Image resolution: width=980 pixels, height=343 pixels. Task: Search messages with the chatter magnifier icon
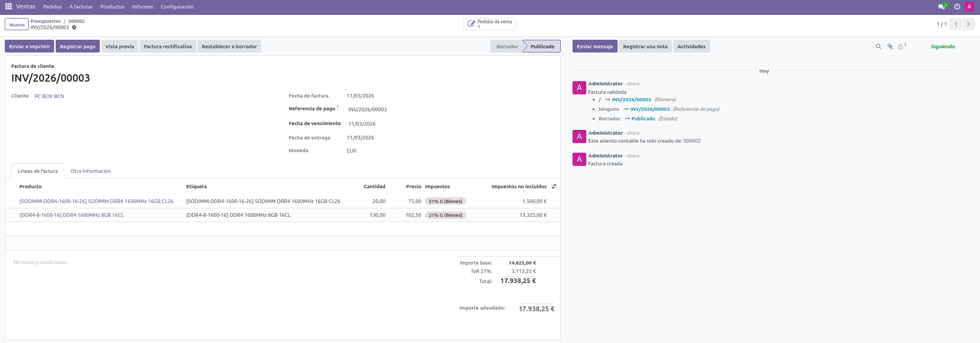(x=878, y=47)
